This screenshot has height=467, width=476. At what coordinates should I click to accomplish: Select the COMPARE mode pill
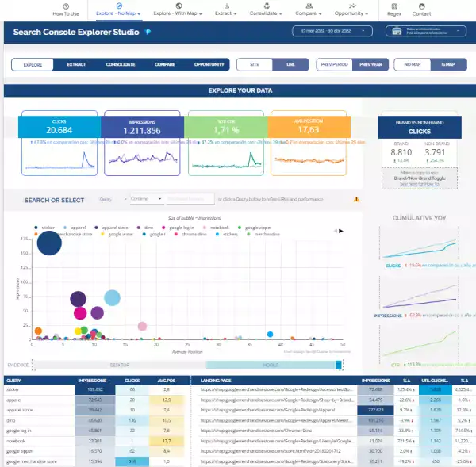[x=165, y=64]
